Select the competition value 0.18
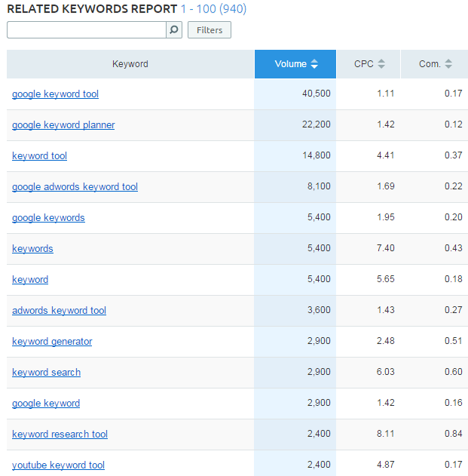The width and height of the screenshot is (468, 476). pos(454,279)
